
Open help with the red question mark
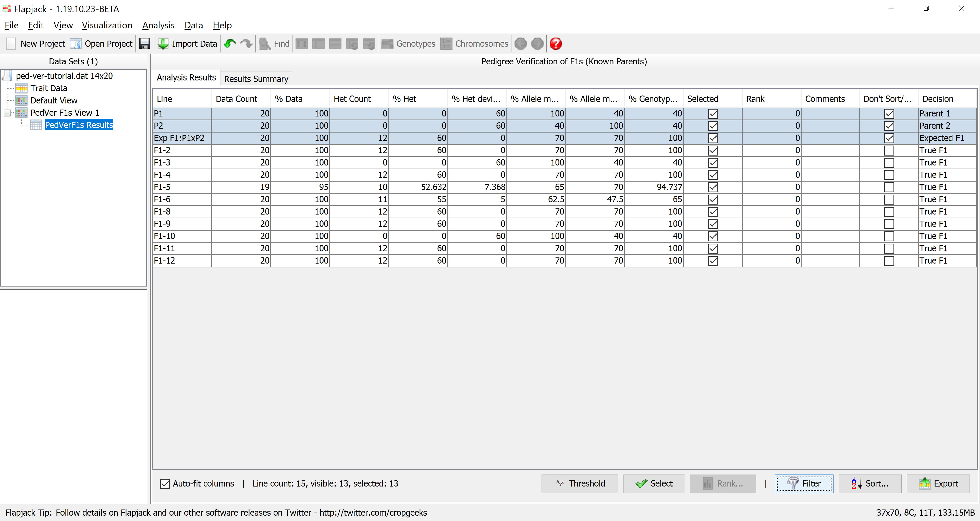pos(556,44)
